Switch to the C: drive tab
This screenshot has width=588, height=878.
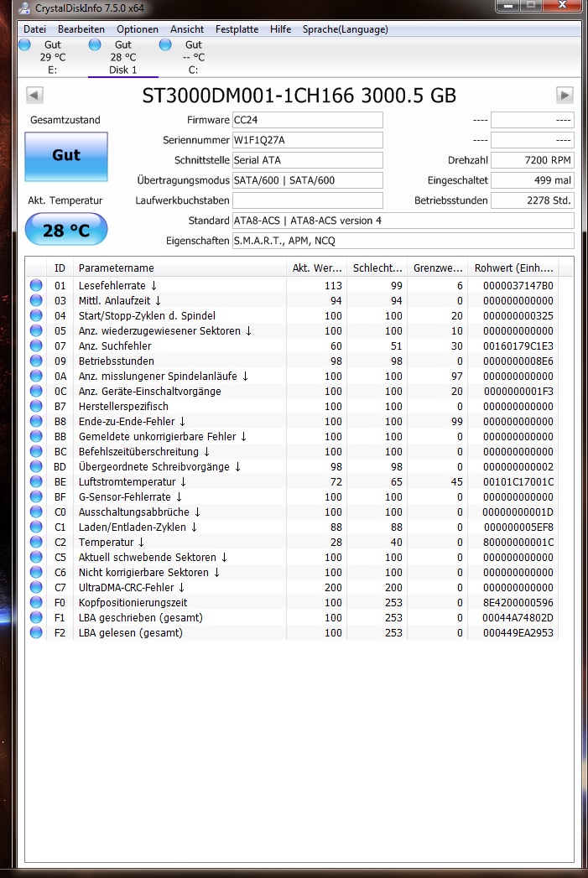(193, 57)
